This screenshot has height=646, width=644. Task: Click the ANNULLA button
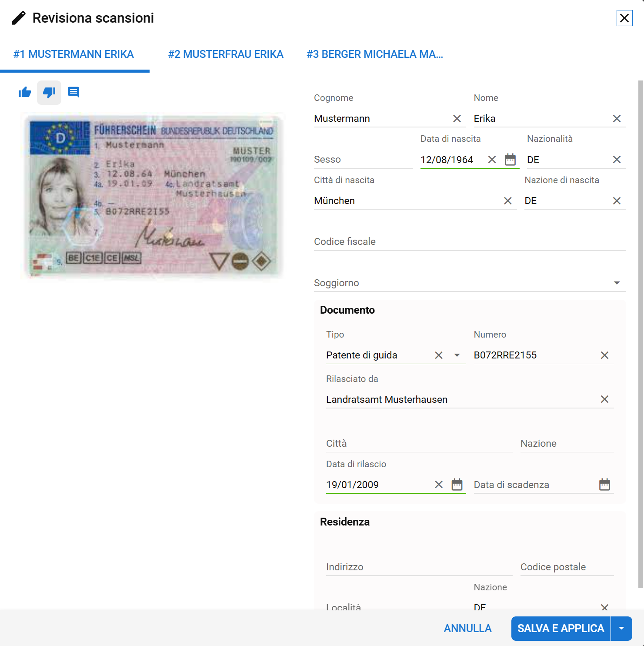click(467, 629)
